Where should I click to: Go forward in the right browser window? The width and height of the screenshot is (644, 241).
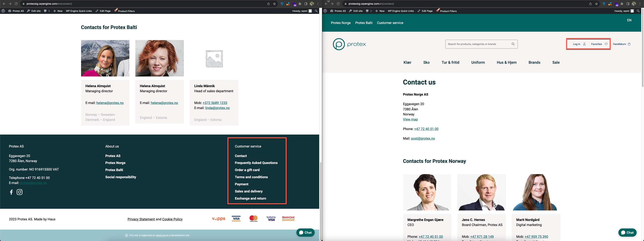point(332,4)
